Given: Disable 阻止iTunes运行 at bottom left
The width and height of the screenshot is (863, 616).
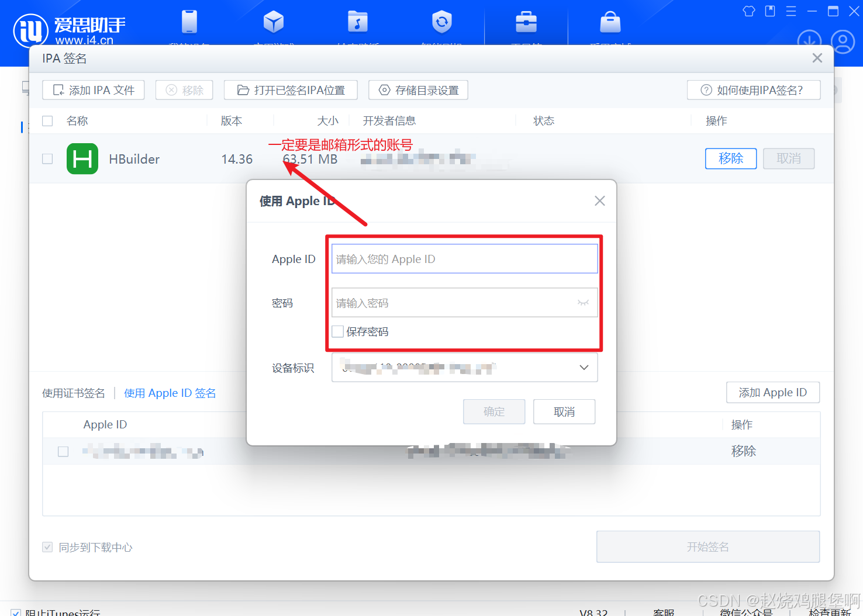Looking at the screenshot, I should 16,611.
